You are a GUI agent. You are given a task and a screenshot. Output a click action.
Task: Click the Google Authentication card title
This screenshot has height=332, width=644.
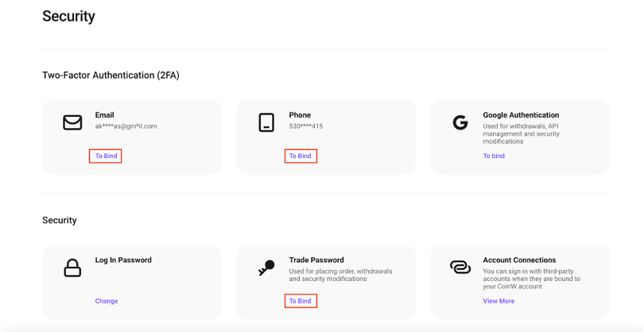[x=521, y=115]
